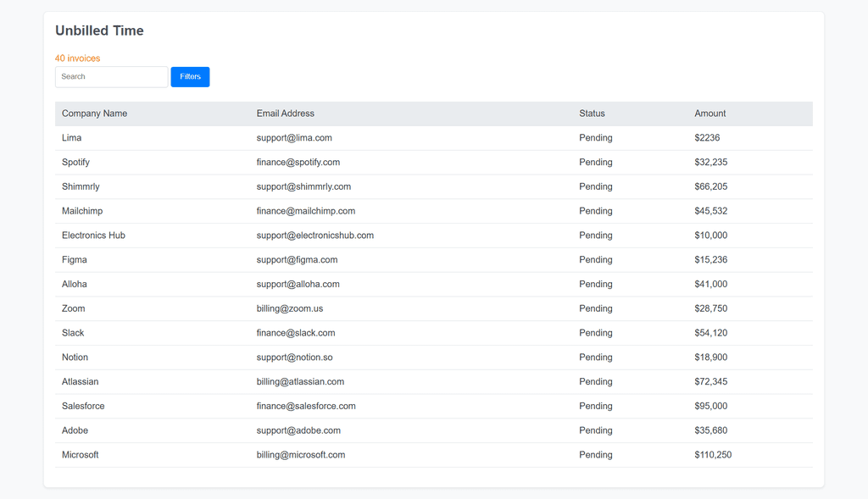Open the Salesforce company row
Image resolution: width=868 pixels, height=499 pixels.
pos(434,406)
